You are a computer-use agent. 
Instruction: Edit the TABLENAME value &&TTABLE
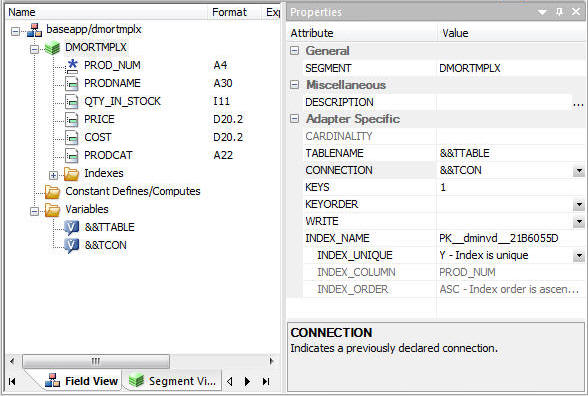coord(510,153)
